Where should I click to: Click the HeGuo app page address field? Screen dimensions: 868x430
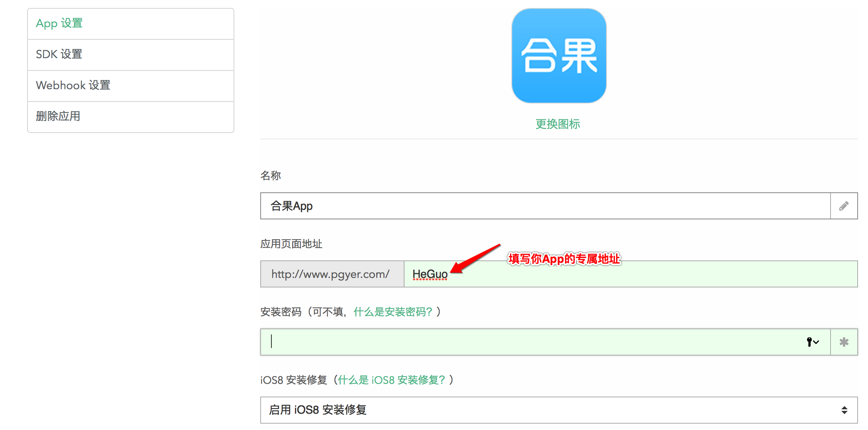tap(630, 274)
